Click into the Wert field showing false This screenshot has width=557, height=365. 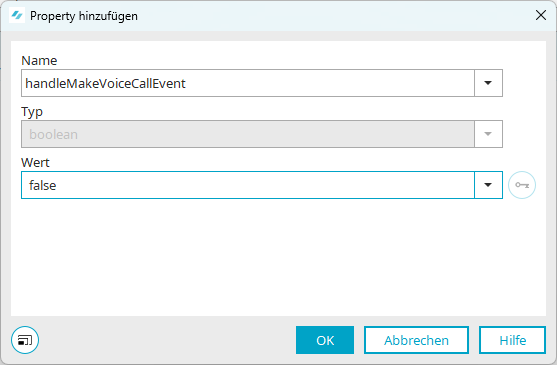pyautogui.click(x=248, y=185)
